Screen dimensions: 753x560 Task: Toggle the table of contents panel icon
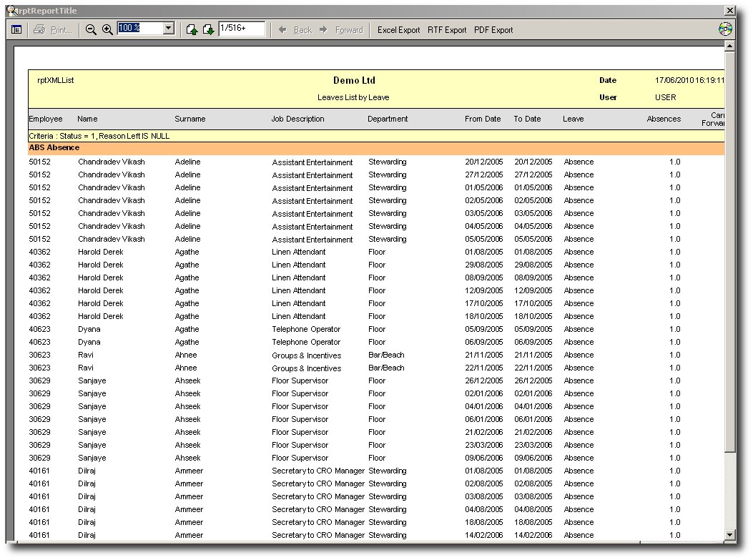tap(16, 30)
